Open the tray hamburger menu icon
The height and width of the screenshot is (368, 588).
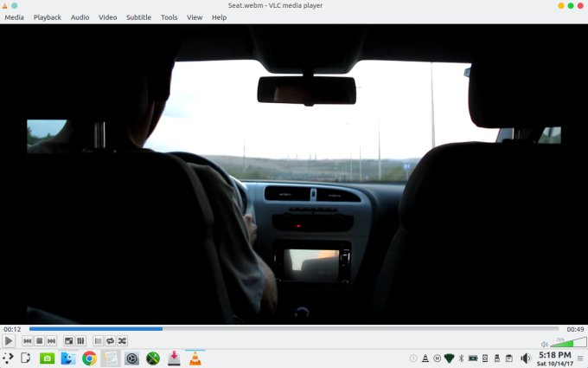pos(580,358)
